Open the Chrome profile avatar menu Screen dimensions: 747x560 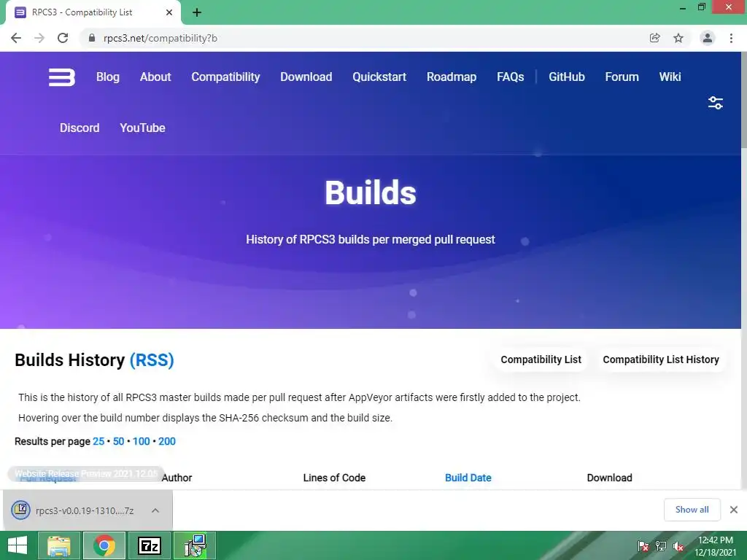pyautogui.click(x=708, y=38)
